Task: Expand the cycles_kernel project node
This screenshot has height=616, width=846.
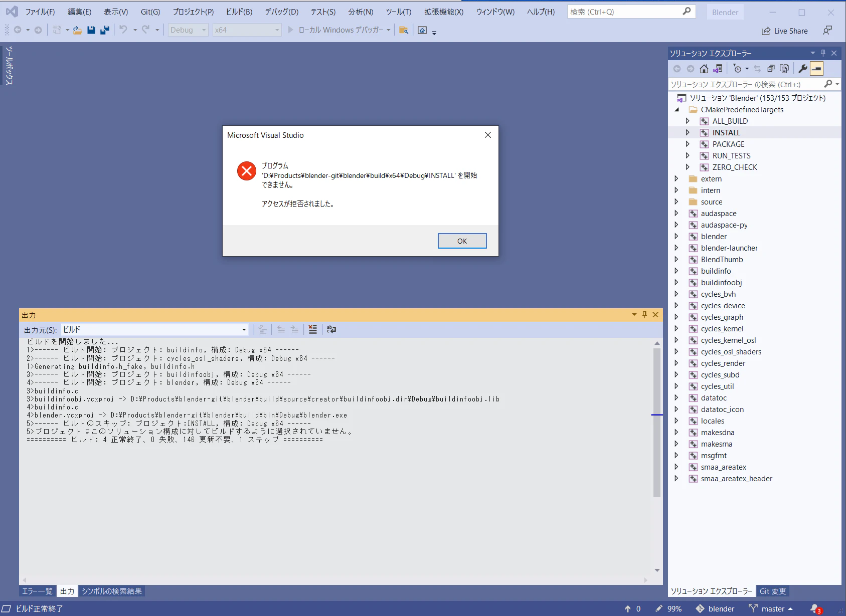Action: (x=676, y=329)
